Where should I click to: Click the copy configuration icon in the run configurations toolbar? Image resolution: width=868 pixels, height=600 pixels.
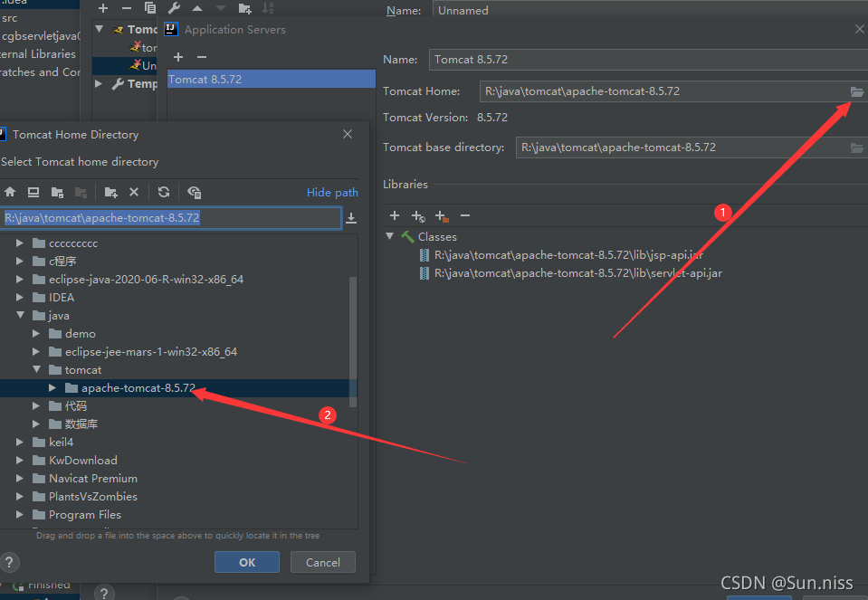(x=150, y=8)
